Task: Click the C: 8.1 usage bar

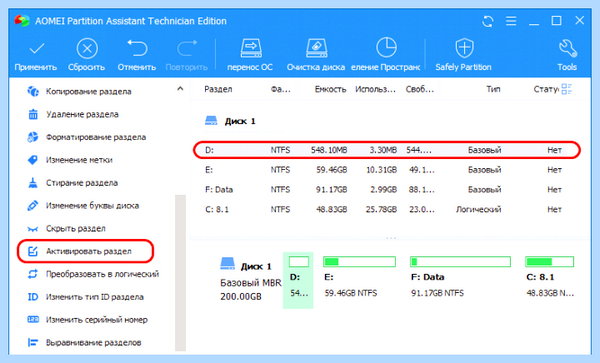Action: pos(549,262)
